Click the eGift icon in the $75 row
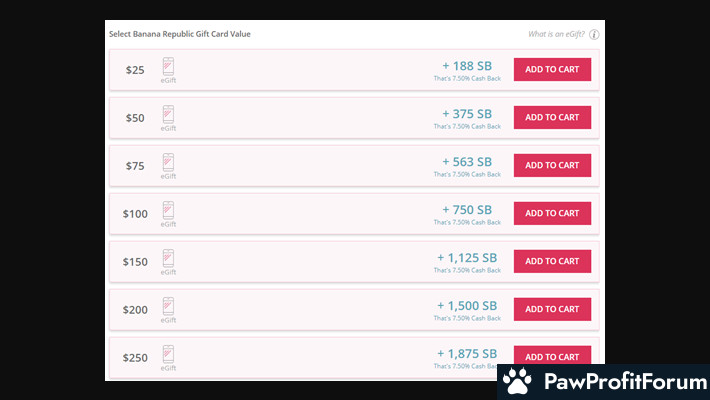The image size is (710, 400). [168, 162]
